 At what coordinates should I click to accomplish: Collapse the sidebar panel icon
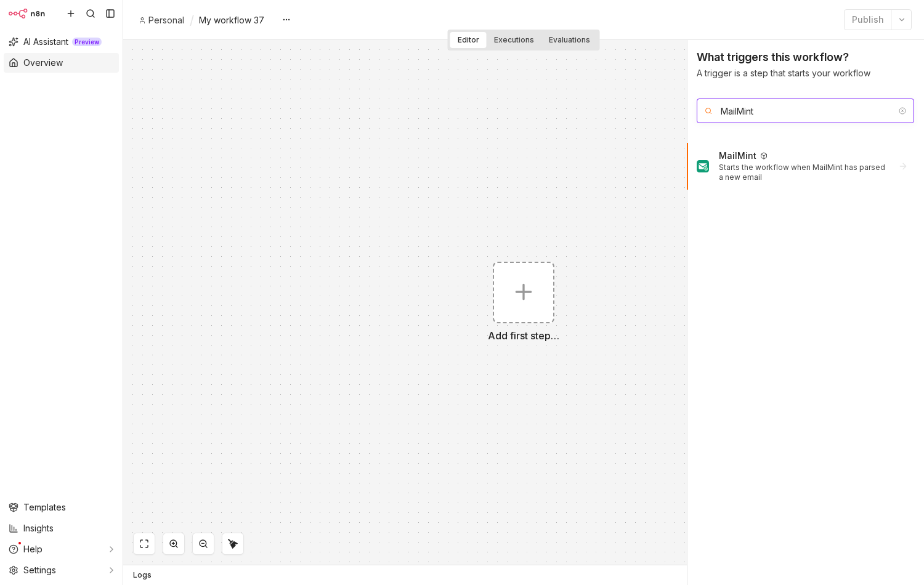[x=110, y=14]
